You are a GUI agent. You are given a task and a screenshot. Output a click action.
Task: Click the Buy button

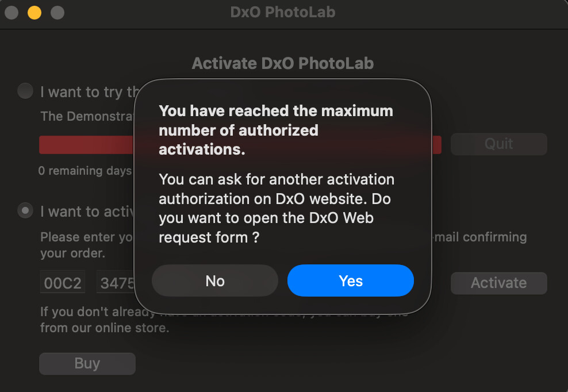click(87, 363)
